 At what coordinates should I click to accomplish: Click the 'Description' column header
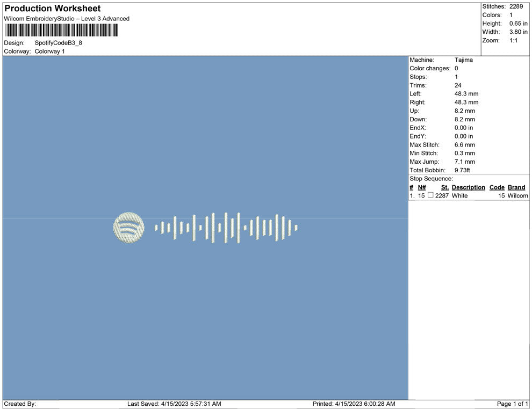click(x=468, y=187)
